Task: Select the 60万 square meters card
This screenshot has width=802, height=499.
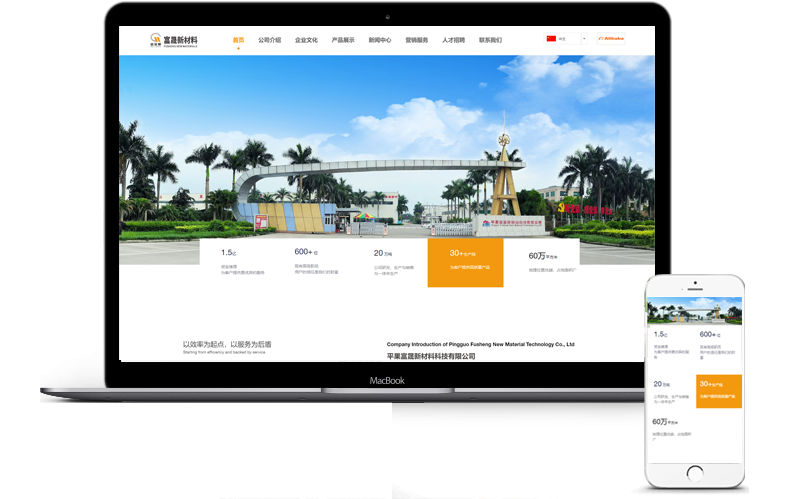Action: click(552, 262)
